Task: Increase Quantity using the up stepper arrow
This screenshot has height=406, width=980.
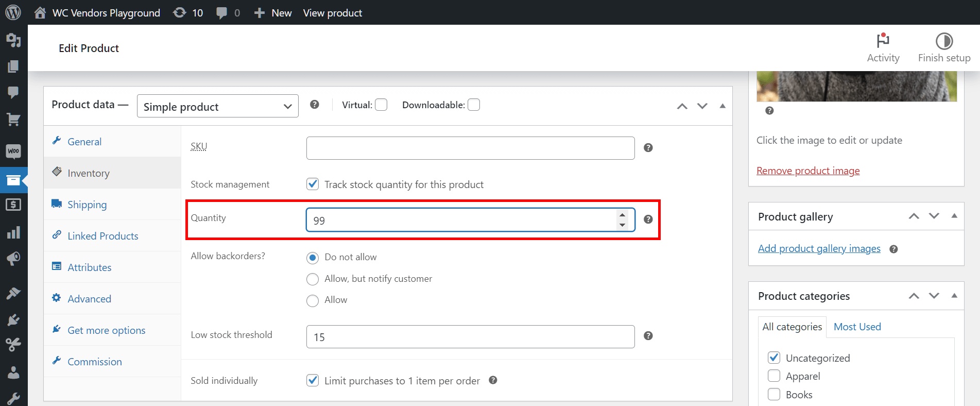Action: [622, 215]
